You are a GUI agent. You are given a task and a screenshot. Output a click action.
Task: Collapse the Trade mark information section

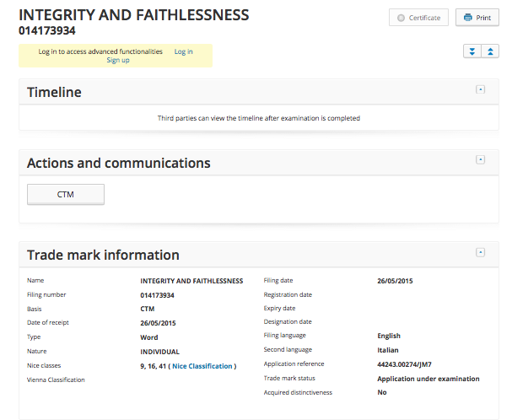point(480,251)
